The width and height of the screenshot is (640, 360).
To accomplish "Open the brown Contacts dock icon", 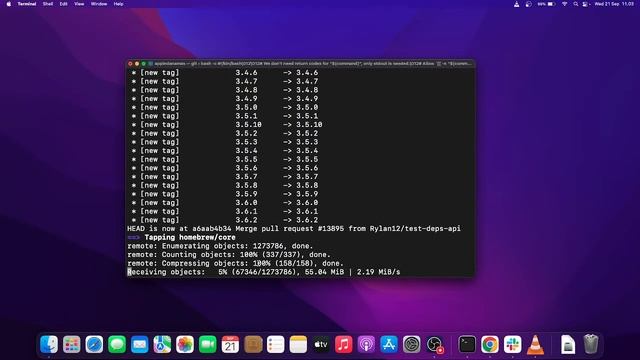I will coord(253,344).
